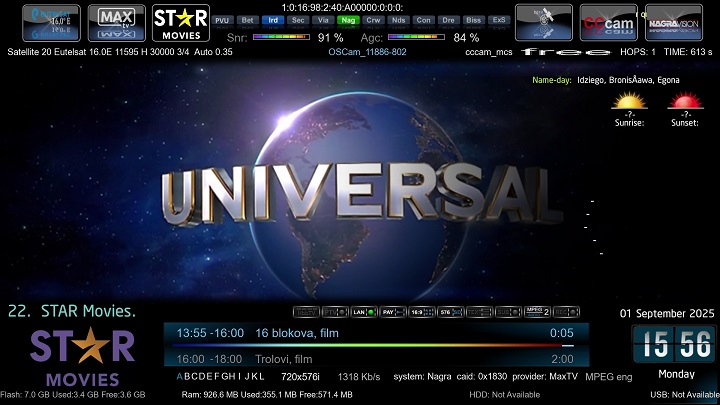Image resolution: width=720 pixels, height=405 pixels.
Task: Click the channel name '22. STAR Movies.'
Action: coord(72,311)
